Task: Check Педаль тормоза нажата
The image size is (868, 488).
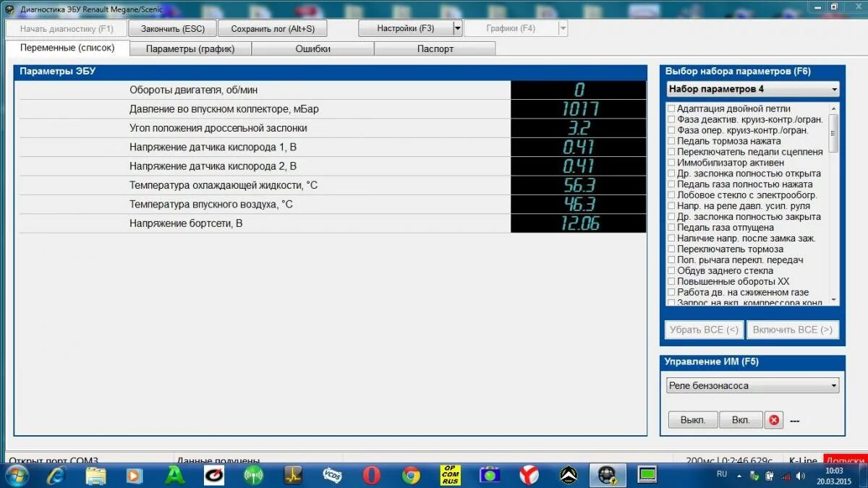Action: (x=671, y=141)
